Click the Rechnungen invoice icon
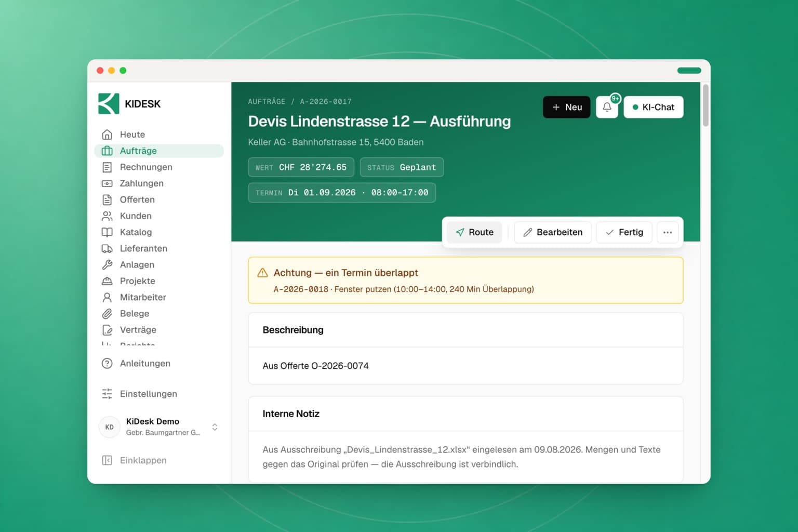 pyautogui.click(x=107, y=167)
